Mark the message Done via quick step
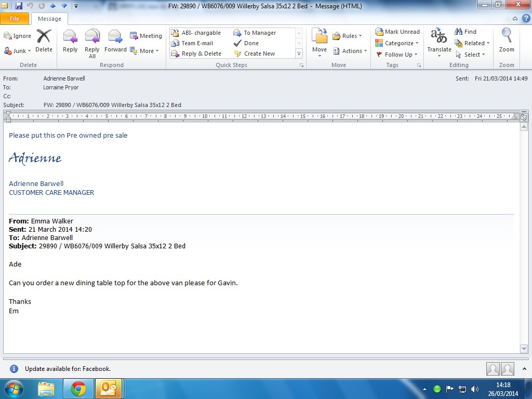This screenshot has width=532, height=399. pyautogui.click(x=246, y=43)
